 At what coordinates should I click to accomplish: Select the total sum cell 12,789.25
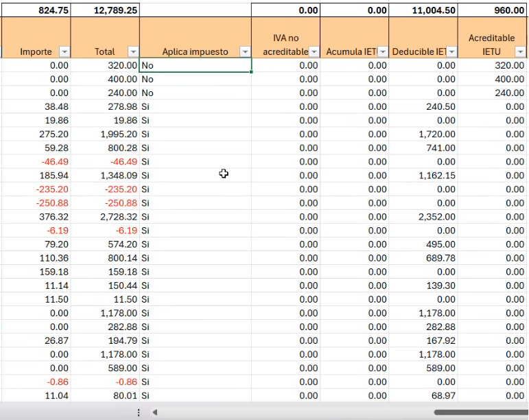[105, 11]
